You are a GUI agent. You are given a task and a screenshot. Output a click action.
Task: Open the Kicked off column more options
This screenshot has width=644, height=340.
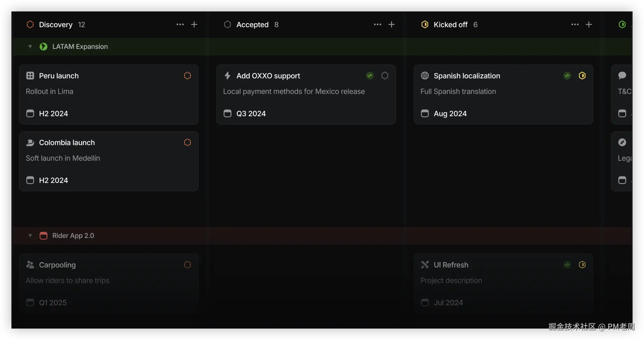(575, 24)
